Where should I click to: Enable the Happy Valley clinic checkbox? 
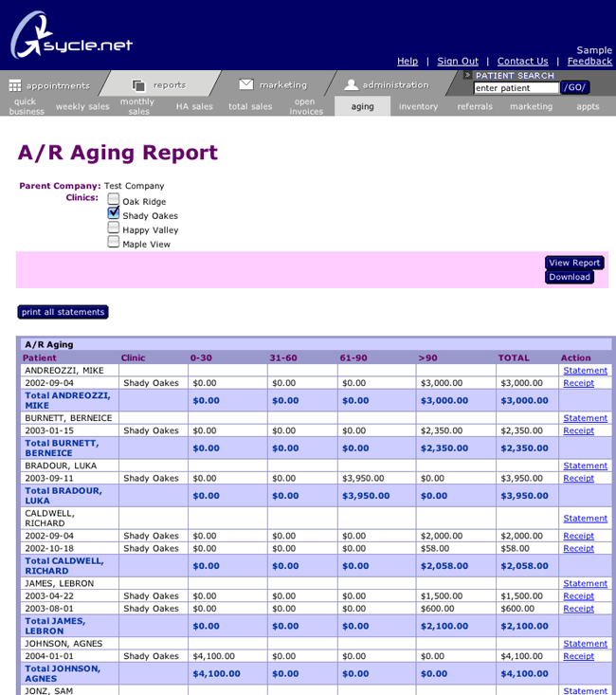(x=114, y=228)
